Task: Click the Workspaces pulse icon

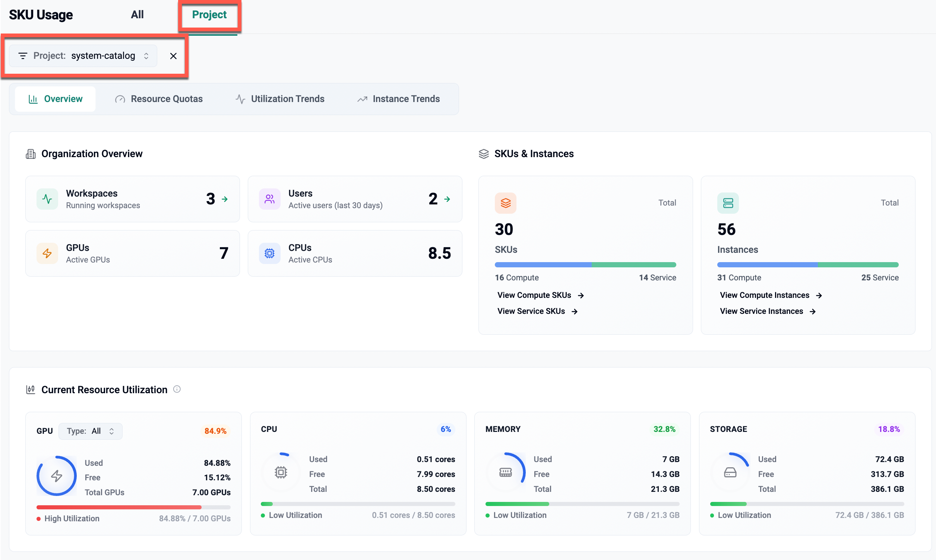Action: [x=47, y=199]
